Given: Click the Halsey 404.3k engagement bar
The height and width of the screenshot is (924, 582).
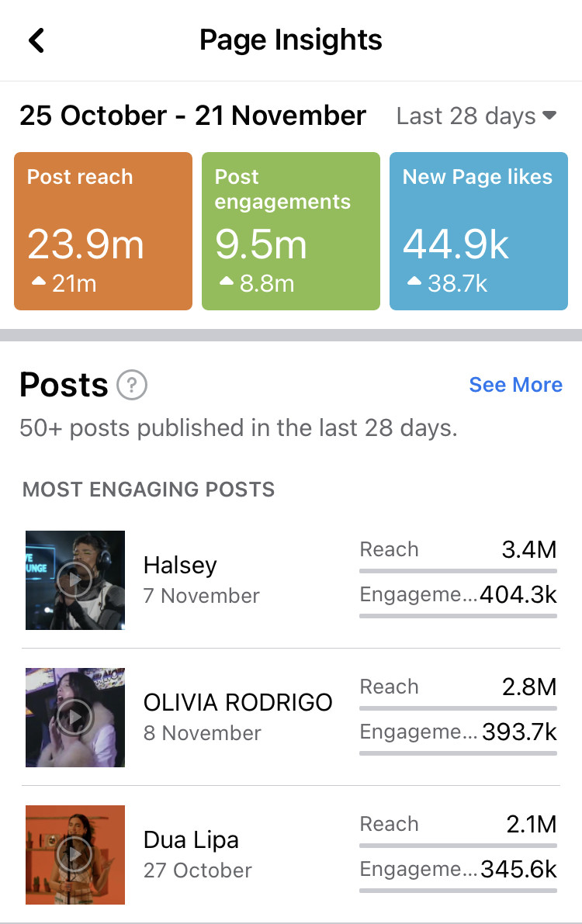Looking at the screenshot, I should click(x=458, y=616).
